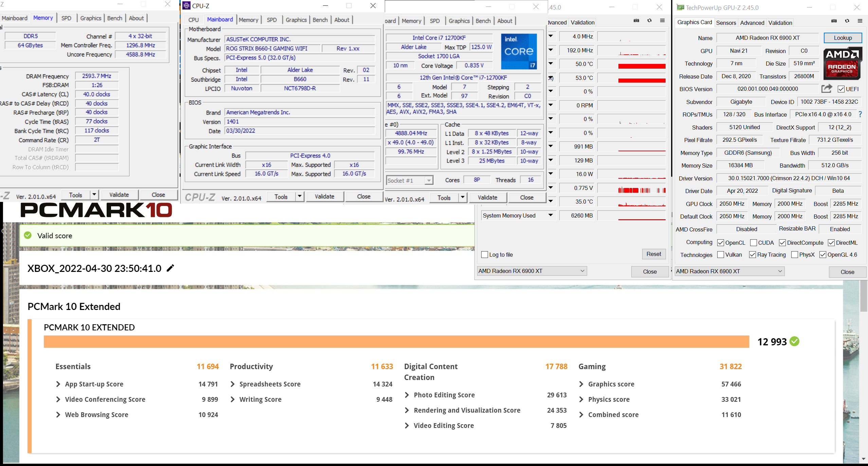The height and width of the screenshot is (466, 868).
Task: Switch to CPU tab in front CPU-Z window
Action: [194, 20]
